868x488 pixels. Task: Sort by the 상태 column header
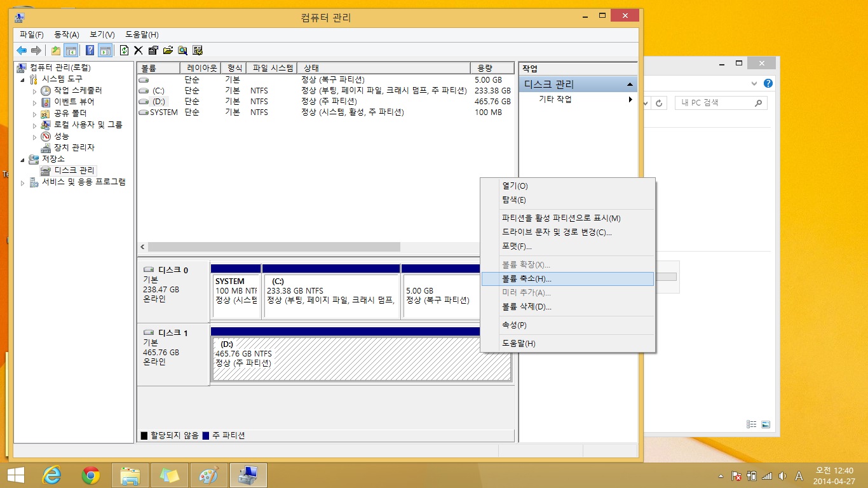383,68
